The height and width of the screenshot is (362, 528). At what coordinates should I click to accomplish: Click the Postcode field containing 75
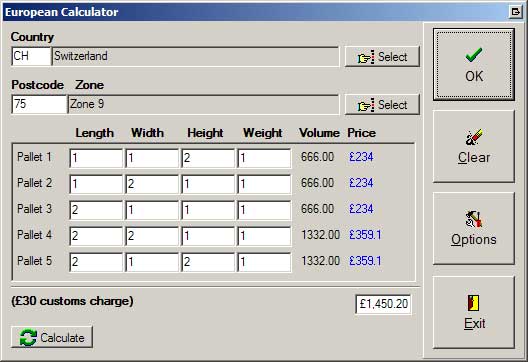[x=39, y=104]
